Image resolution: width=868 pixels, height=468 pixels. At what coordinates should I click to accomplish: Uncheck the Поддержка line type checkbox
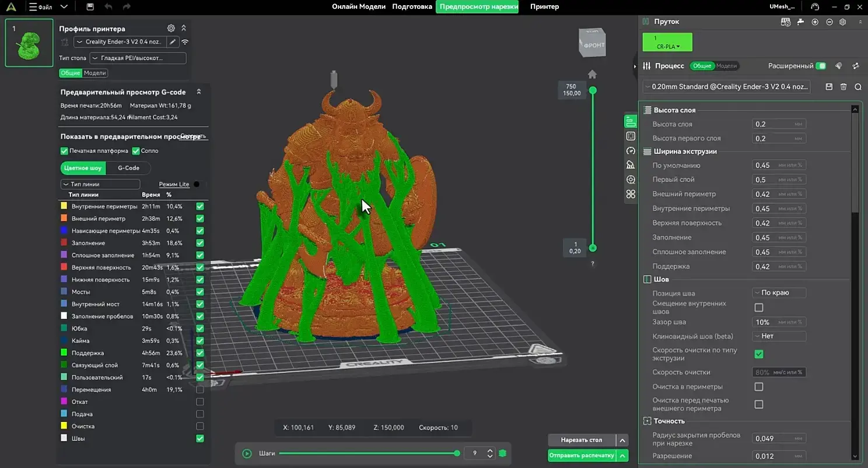(200, 353)
